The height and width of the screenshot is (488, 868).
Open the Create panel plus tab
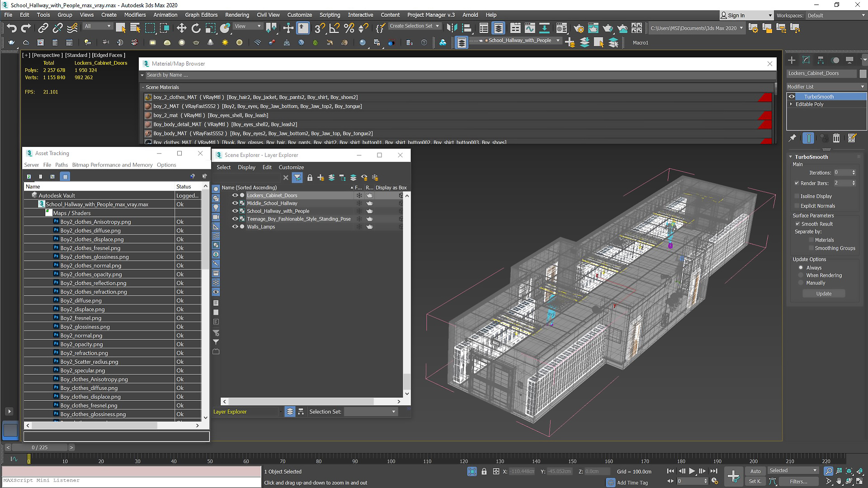pyautogui.click(x=792, y=60)
